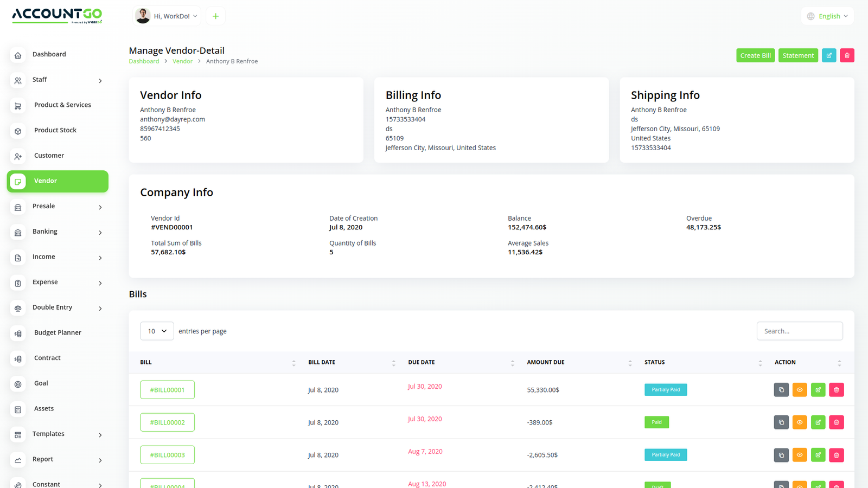Click the Create Bill button

[755, 55]
